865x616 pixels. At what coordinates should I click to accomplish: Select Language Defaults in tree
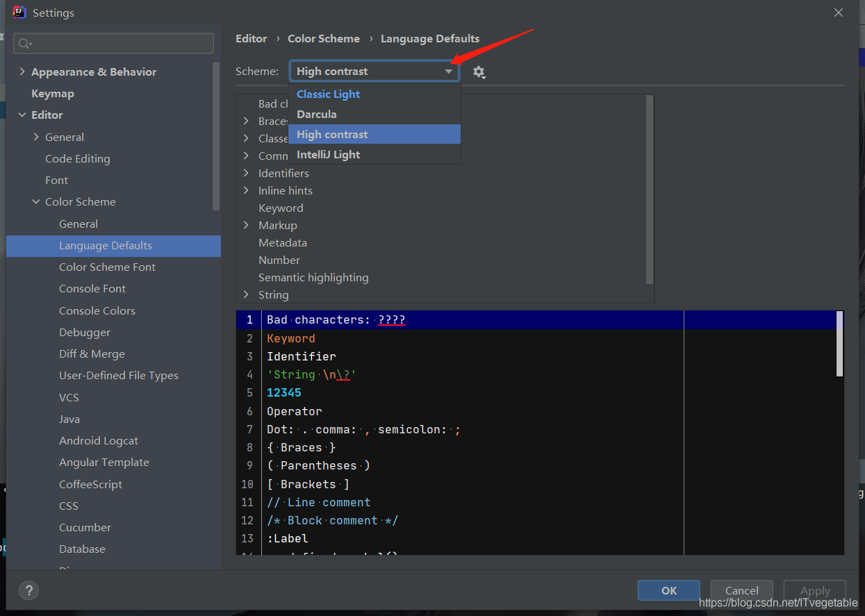[113, 246]
